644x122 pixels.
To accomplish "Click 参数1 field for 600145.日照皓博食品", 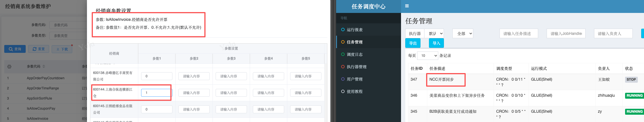I will pyautogui.click(x=157, y=109).
